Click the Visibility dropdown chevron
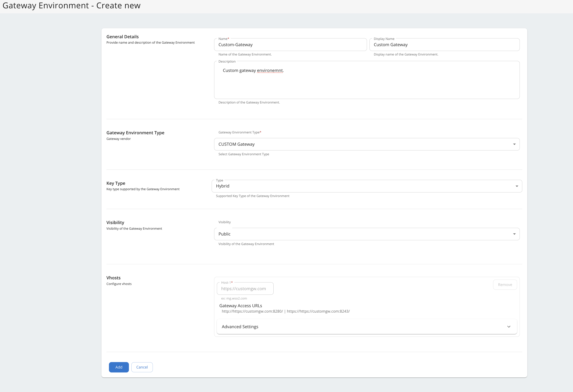This screenshot has width=573, height=392. pos(515,234)
